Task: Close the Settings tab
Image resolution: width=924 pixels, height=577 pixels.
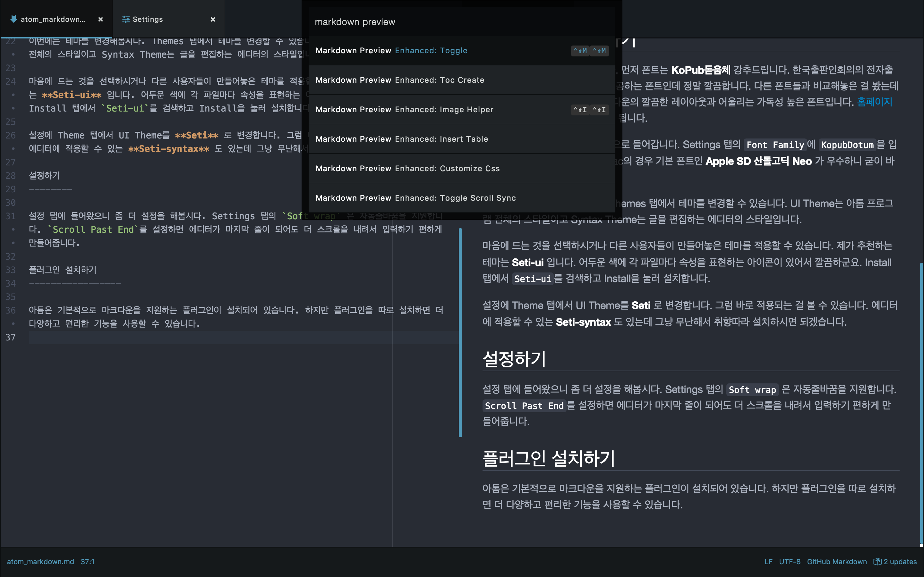Action: tap(213, 19)
